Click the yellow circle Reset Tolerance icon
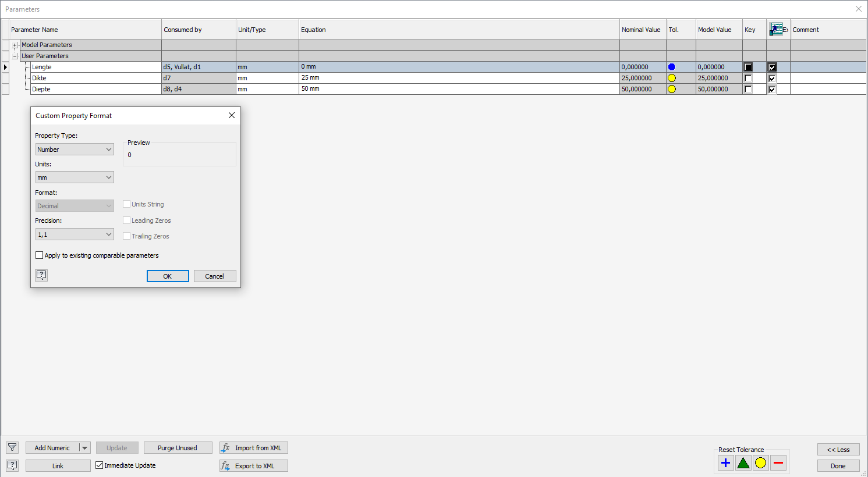 pos(760,462)
